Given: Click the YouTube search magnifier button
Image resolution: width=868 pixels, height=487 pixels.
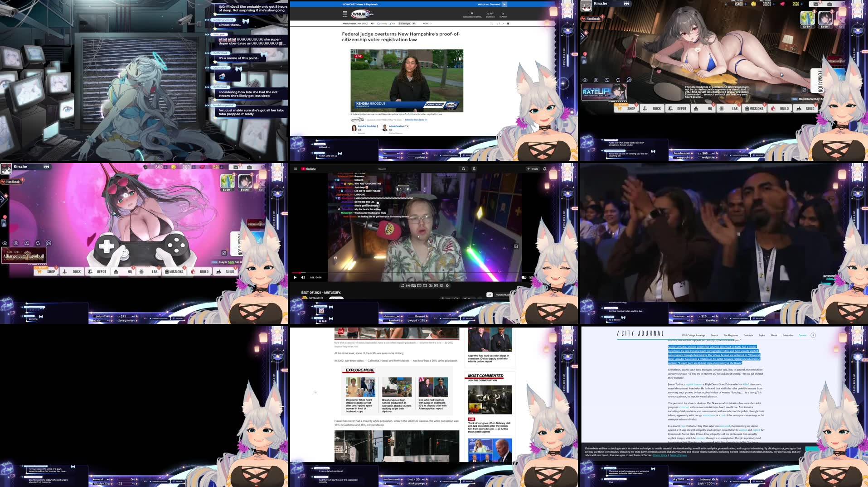Looking at the screenshot, I should 464,169.
